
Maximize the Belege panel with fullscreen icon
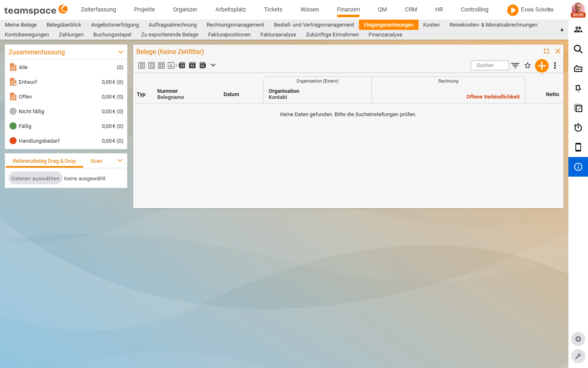pyautogui.click(x=546, y=51)
